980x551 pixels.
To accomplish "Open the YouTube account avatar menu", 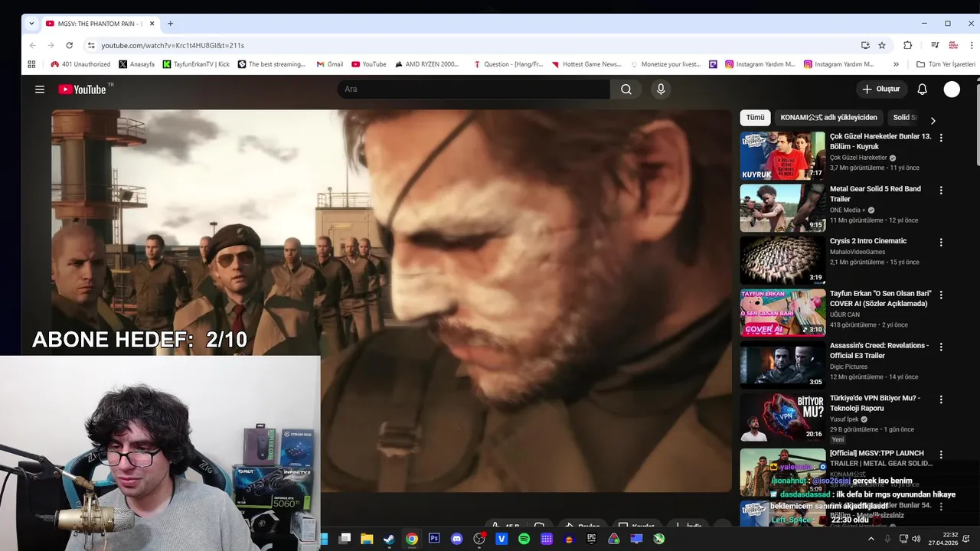I will (x=952, y=90).
